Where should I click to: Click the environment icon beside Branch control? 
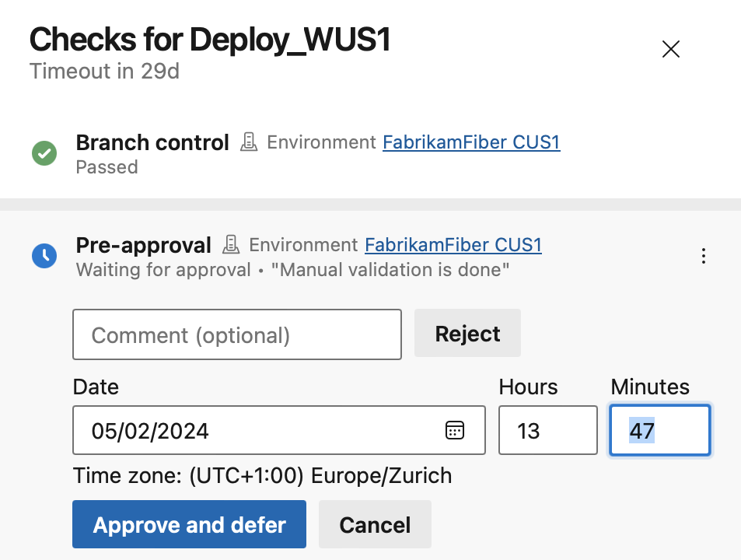point(249,142)
